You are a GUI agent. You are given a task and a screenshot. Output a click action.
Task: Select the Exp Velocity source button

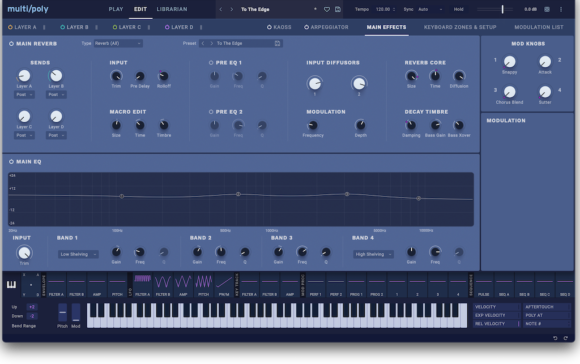(x=496, y=315)
